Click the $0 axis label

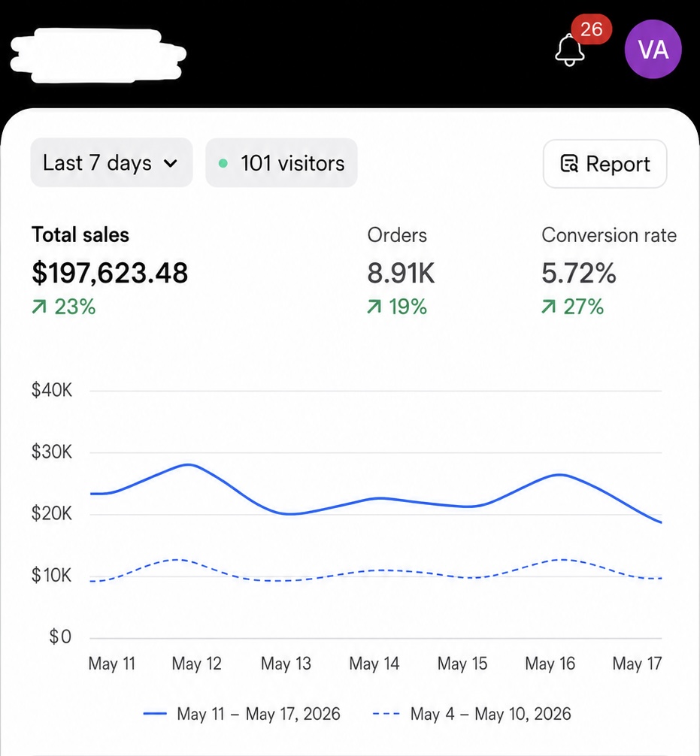click(x=60, y=637)
